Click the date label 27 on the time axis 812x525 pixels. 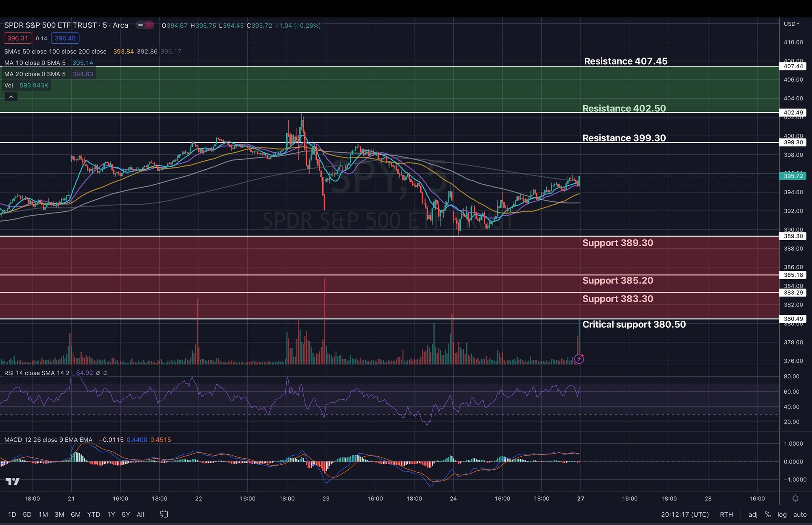[580, 498]
